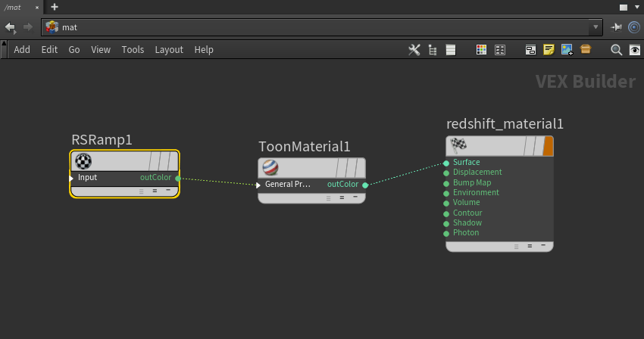Toggle the rightmost flag on ToonMaterial1 node
Viewport: 644px width, 339px height.
[360, 168]
